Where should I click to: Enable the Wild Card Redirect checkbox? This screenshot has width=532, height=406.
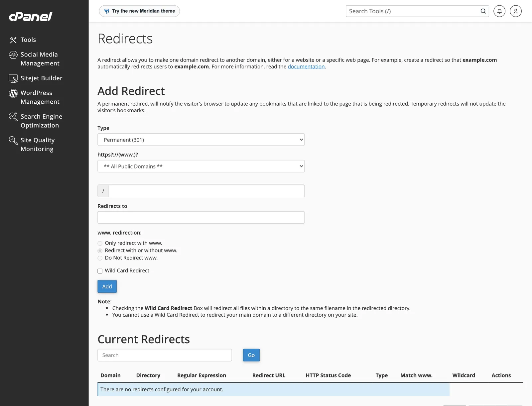[x=100, y=271]
